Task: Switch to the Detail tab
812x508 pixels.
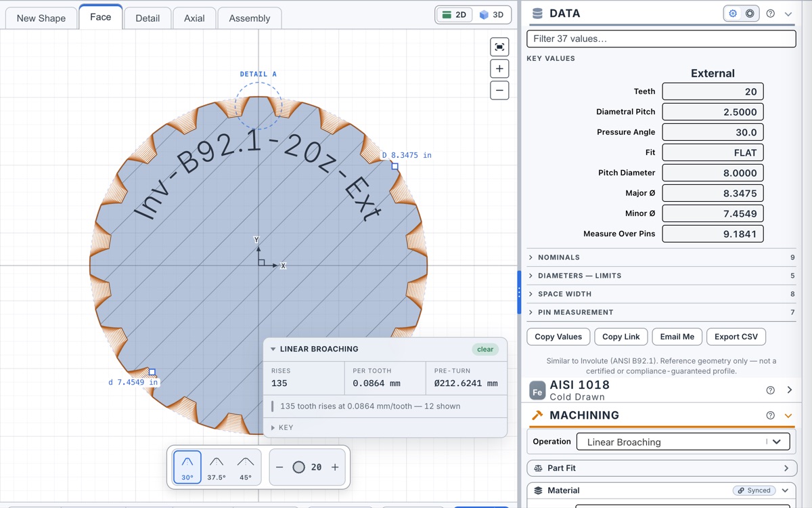Action: [148, 18]
